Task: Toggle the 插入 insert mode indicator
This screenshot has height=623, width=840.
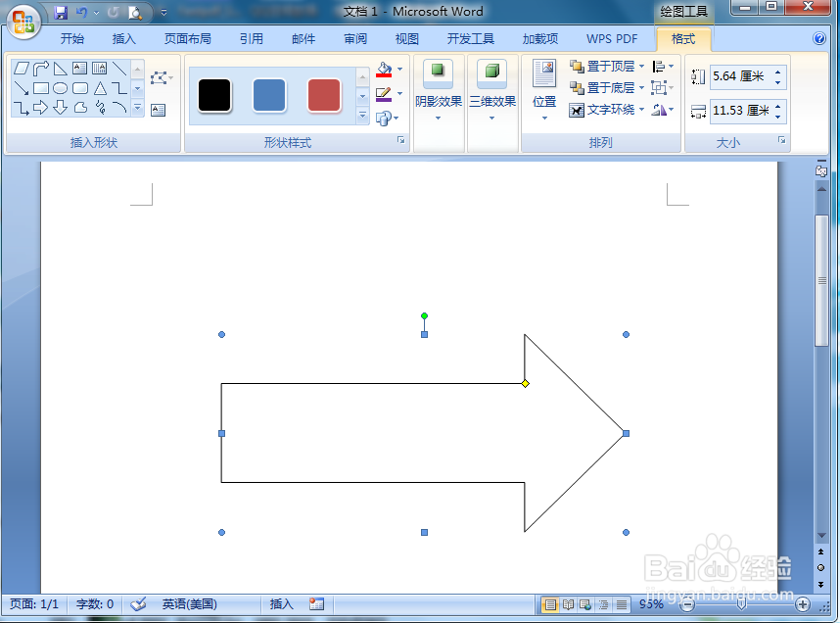Action: 281,604
